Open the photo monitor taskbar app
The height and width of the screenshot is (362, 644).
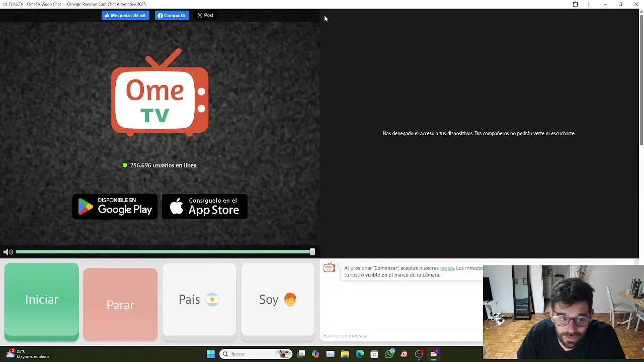(330, 354)
